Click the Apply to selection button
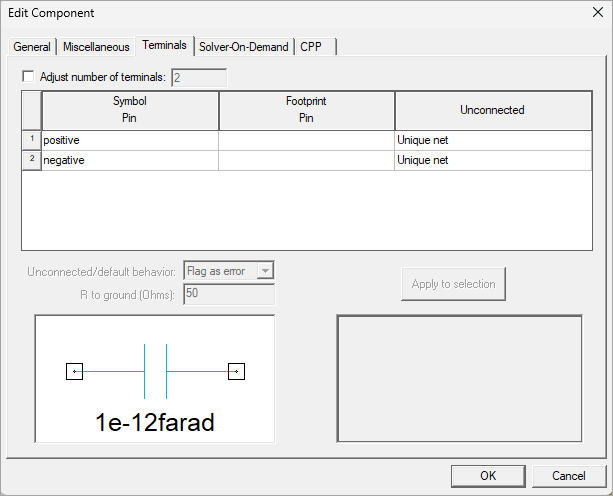This screenshot has width=613, height=496. [453, 284]
